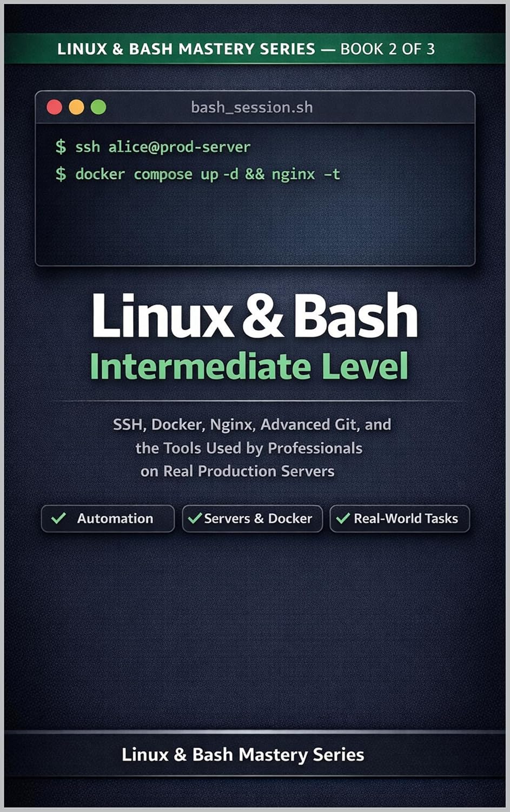Click 'on Real Production Servers' line
This screenshot has width=510, height=812.
click(237, 471)
